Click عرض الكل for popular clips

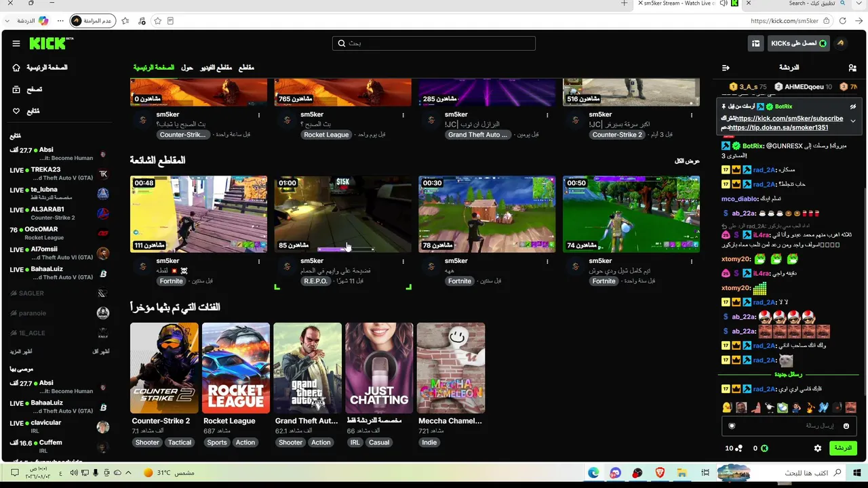(687, 161)
